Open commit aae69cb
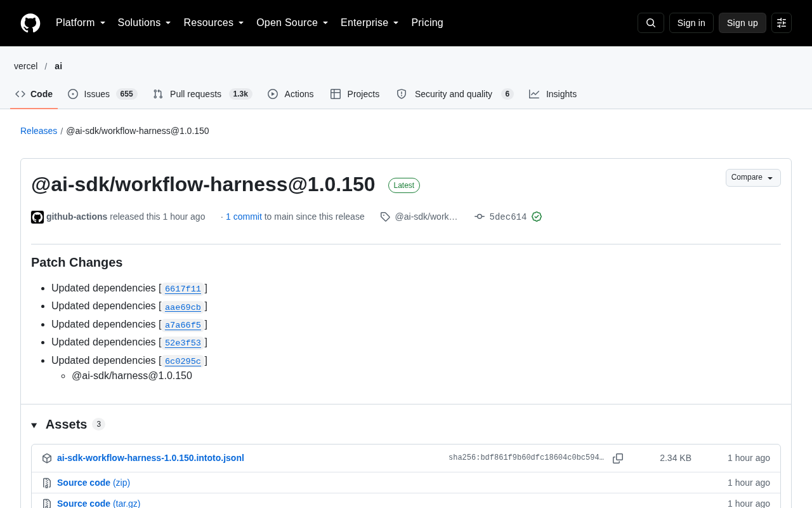The width and height of the screenshot is (812, 508). click(x=183, y=307)
